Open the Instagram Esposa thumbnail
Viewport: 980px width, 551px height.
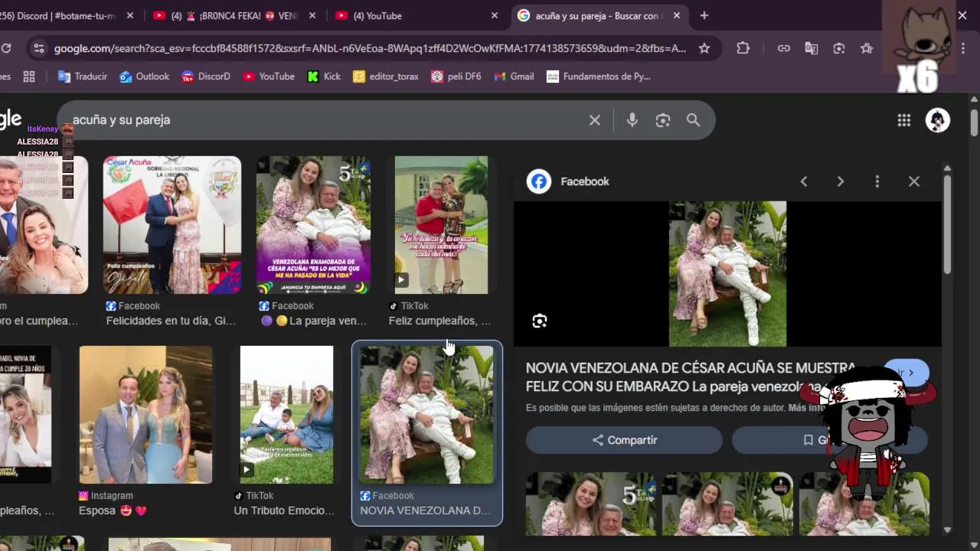tap(145, 415)
